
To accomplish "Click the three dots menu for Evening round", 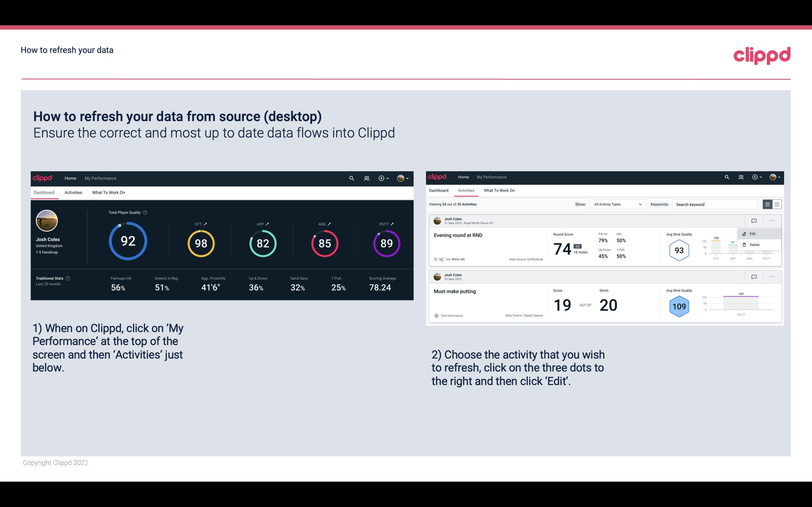I will coord(772,220).
